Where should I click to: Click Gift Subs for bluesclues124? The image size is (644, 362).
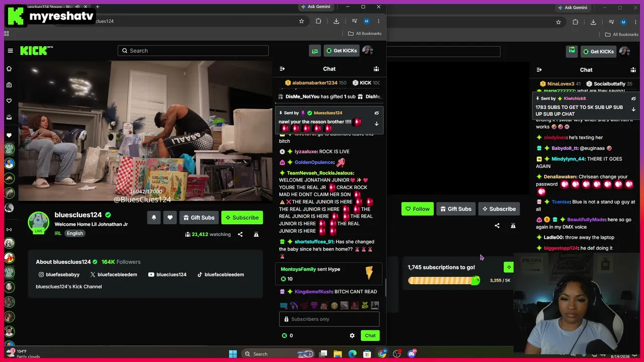pyautogui.click(x=199, y=218)
